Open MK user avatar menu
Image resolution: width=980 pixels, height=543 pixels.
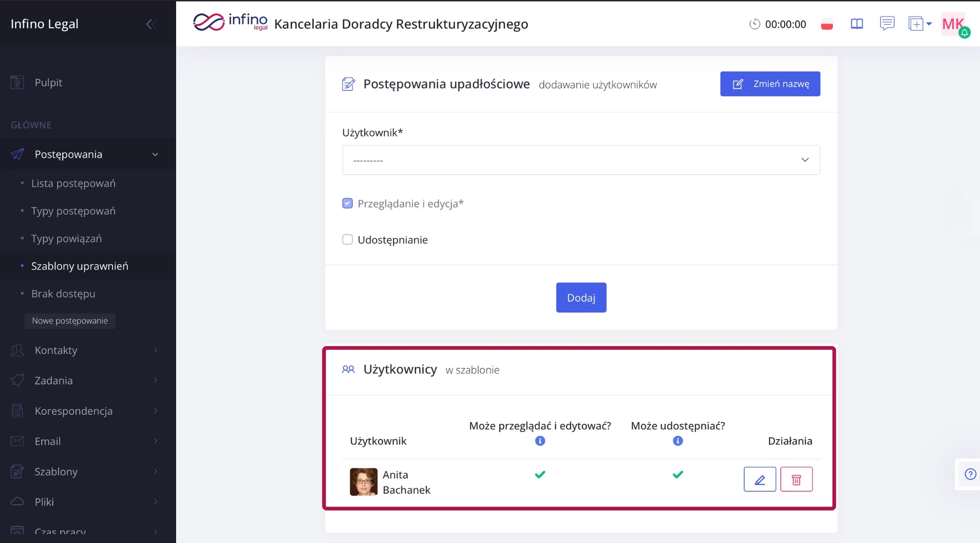[x=953, y=24]
